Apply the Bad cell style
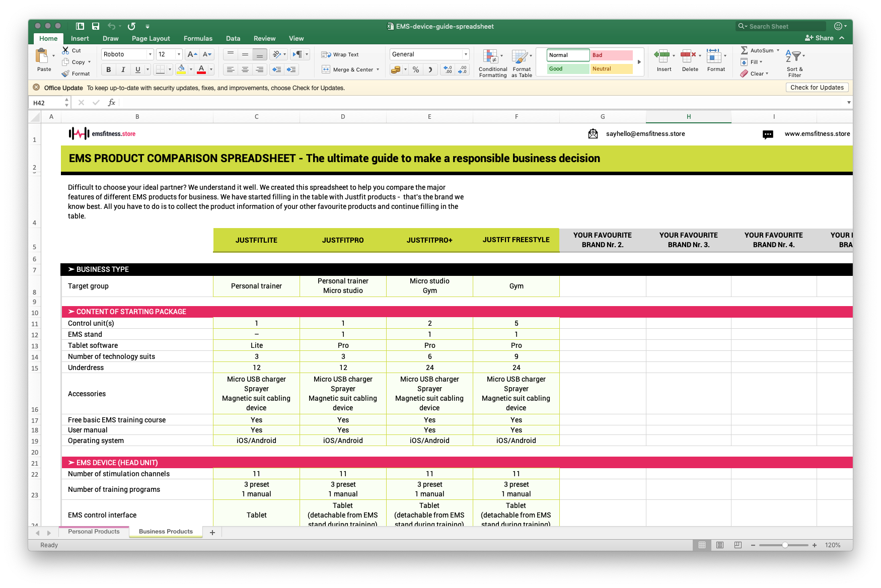The image size is (881, 588). tap(612, 55)
